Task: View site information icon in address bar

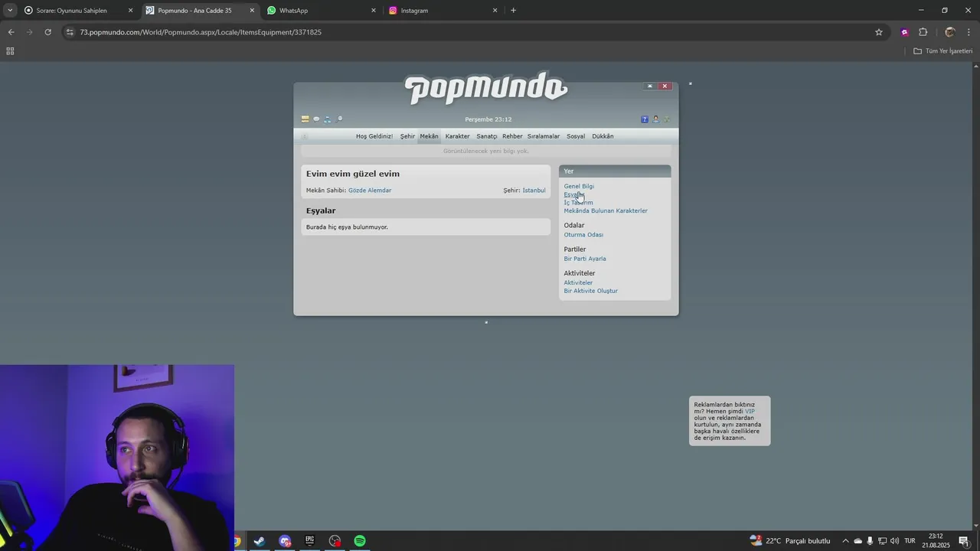Action: (x=70, y=32)
